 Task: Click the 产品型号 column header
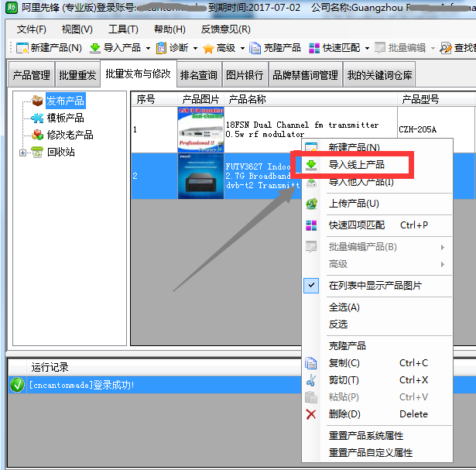point(436,99)
